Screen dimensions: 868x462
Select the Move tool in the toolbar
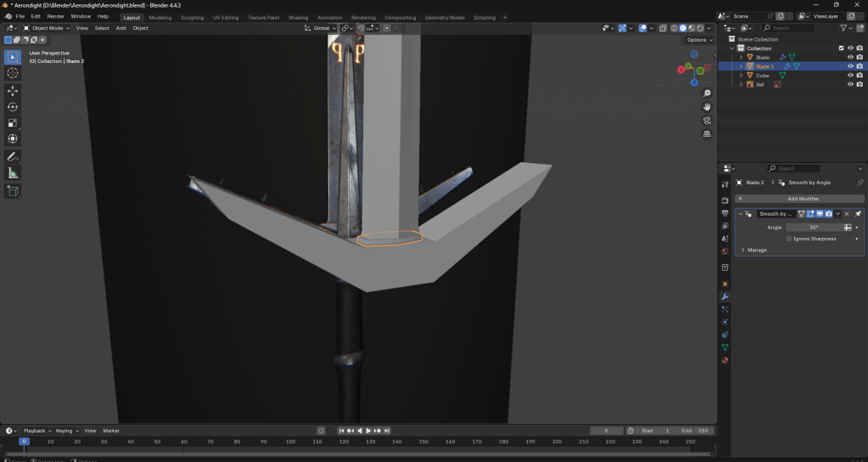13,91
